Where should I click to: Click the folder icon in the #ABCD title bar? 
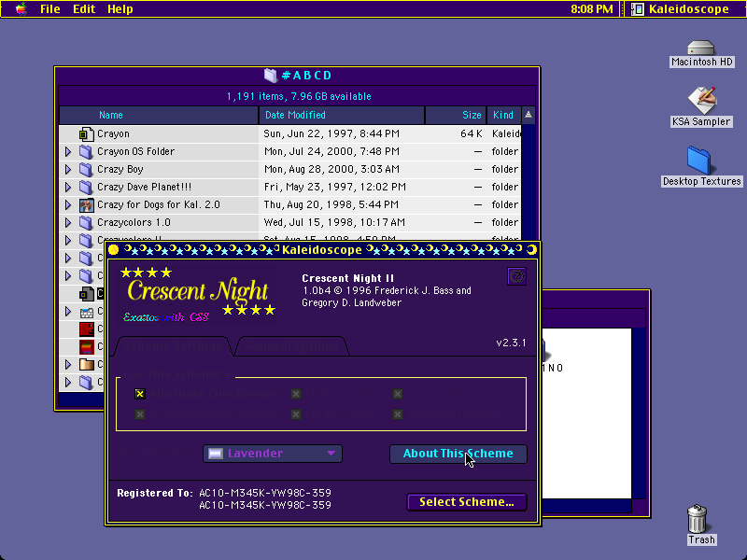271,76
